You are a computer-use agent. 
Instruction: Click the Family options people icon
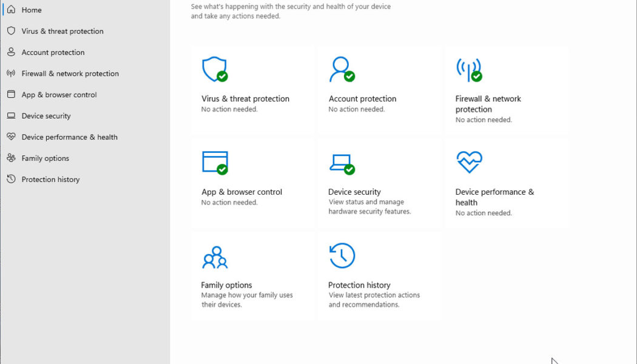pyautogui.click(x=215, y=255)
